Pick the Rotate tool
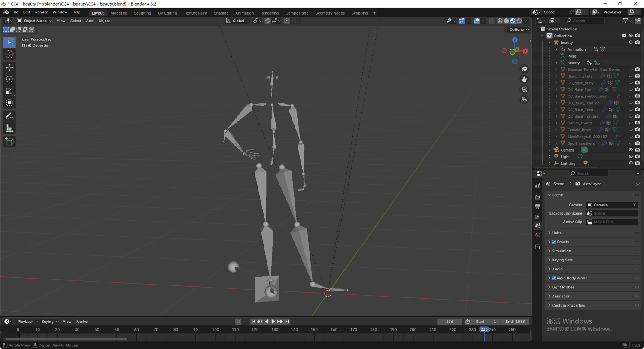644x349 pixels. tap(9, 79)
